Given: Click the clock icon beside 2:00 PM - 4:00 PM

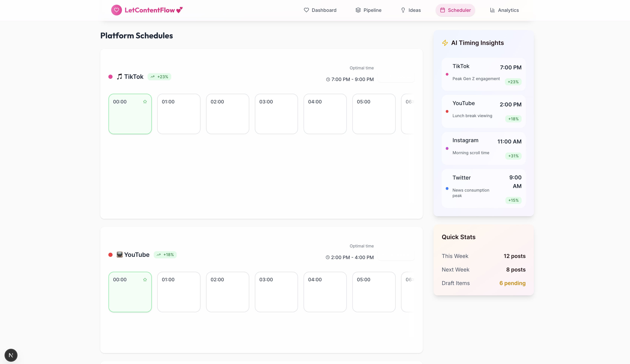Looking at the screenshot, I should (x=328, y=257).
